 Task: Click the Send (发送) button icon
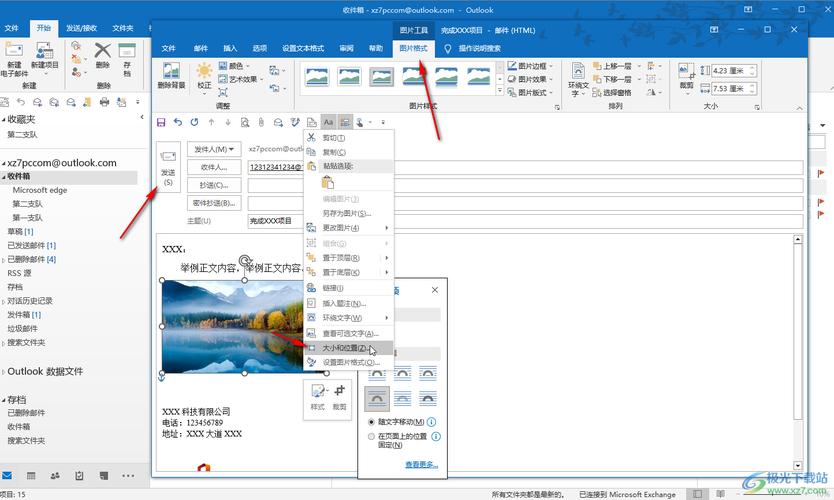[168, 165]
